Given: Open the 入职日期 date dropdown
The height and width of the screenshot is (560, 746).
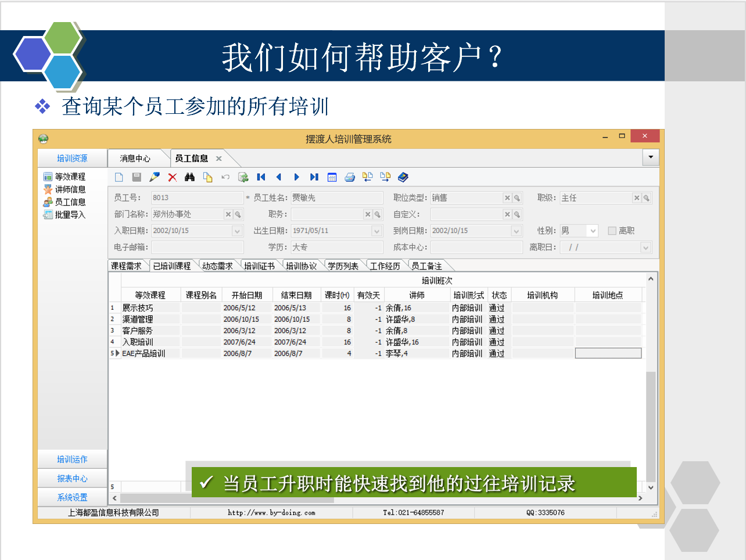Looking at the screenshot, I should click(237, 231).
